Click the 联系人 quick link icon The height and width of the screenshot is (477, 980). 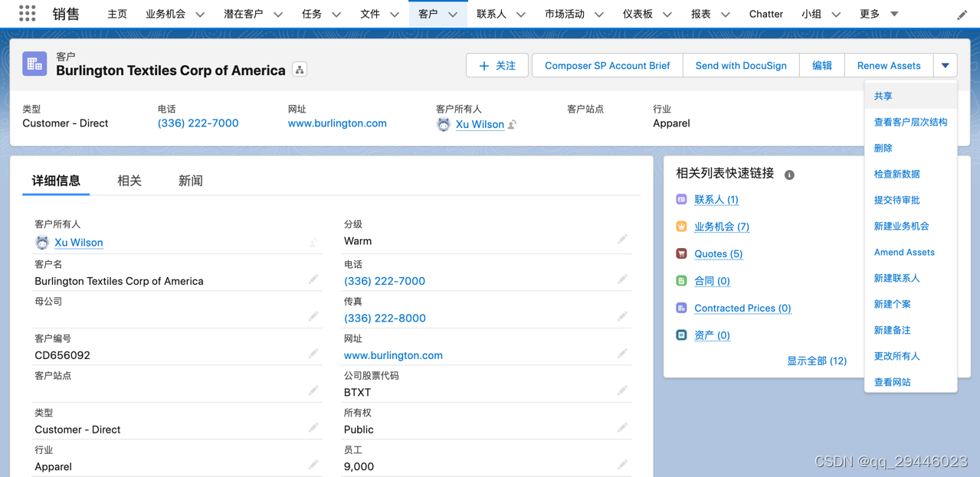pos(681,199)
